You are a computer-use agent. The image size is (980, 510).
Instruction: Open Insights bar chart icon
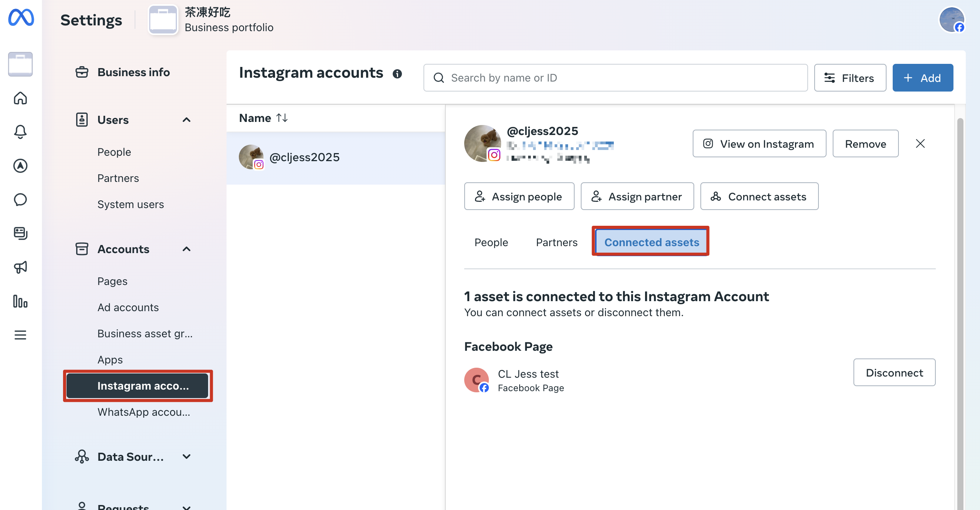point(20,301)
